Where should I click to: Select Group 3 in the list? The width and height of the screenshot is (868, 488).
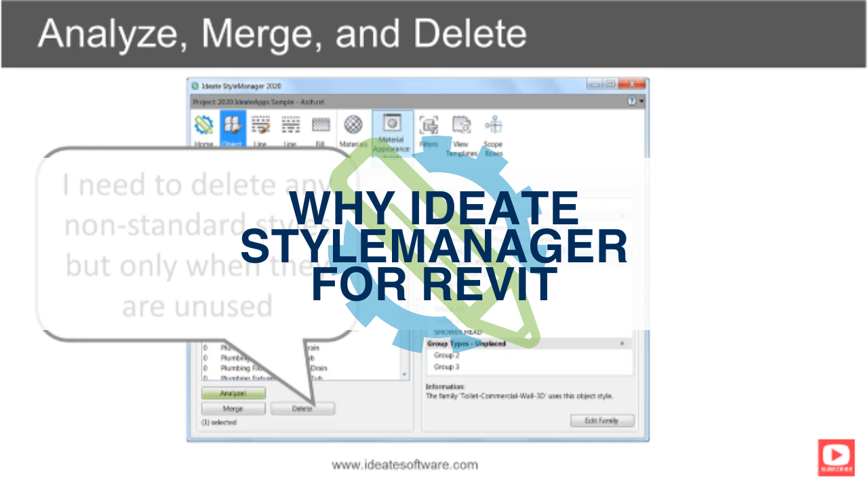coord(446,367)
